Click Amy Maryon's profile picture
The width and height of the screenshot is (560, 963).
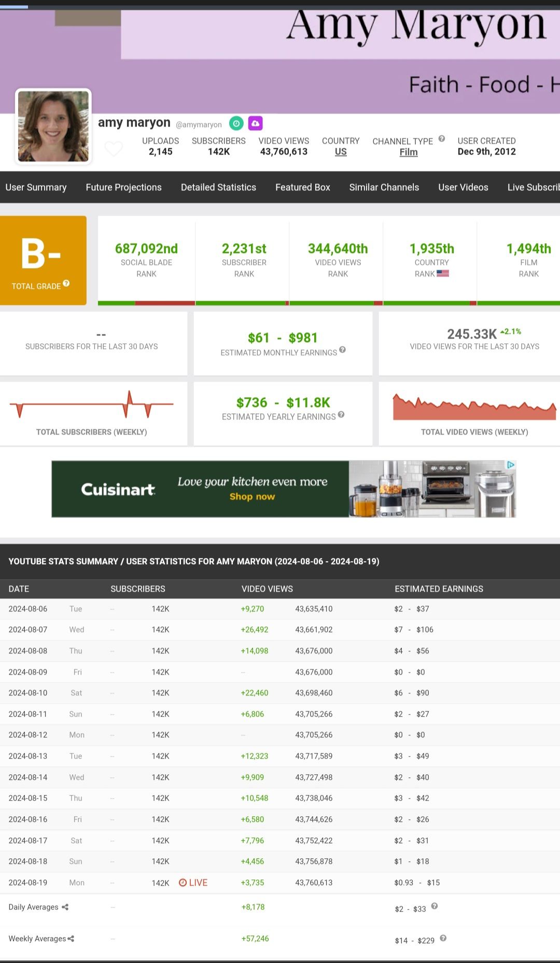point(53,127)
